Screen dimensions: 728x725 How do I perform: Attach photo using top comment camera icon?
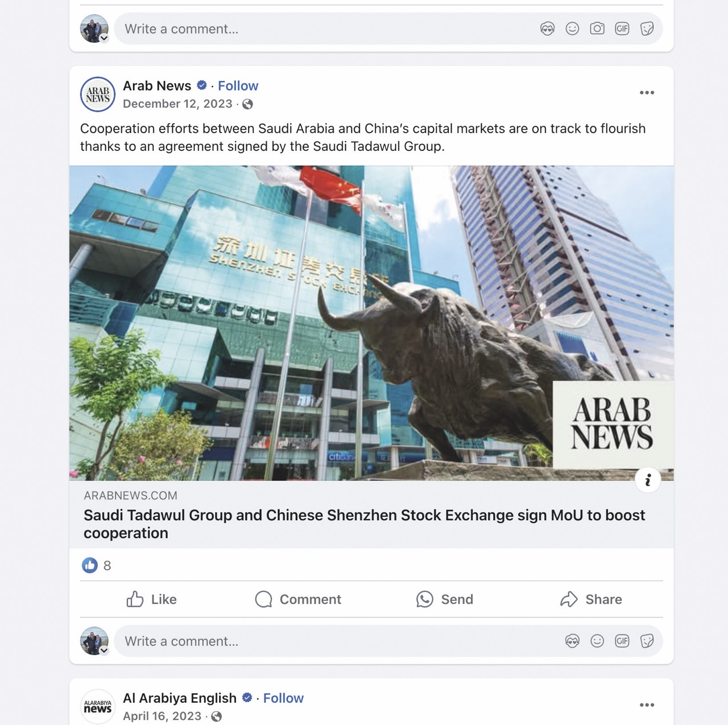tap(597, 28)
